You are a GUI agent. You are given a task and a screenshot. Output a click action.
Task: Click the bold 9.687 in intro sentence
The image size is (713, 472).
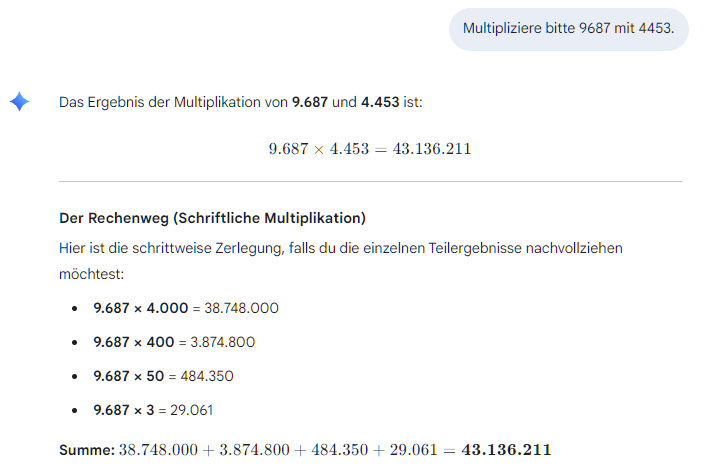310,102
